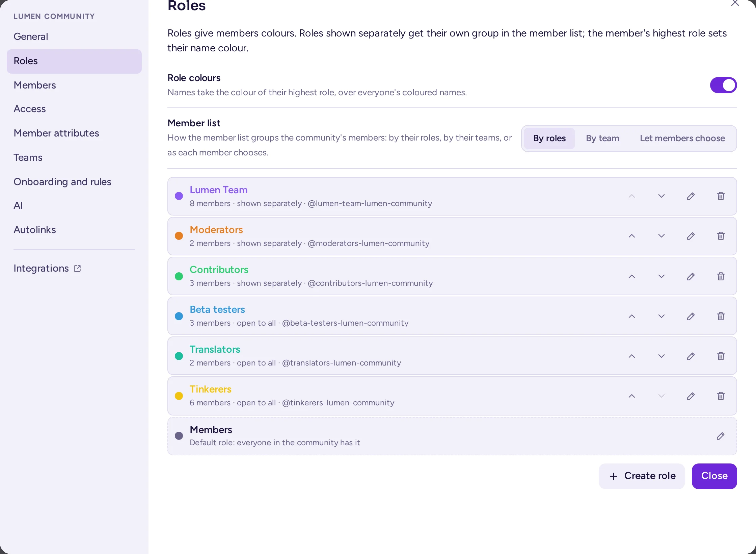Edit the Lumen Team role
The height and width of the screenshot is (554, 756).
691,196
